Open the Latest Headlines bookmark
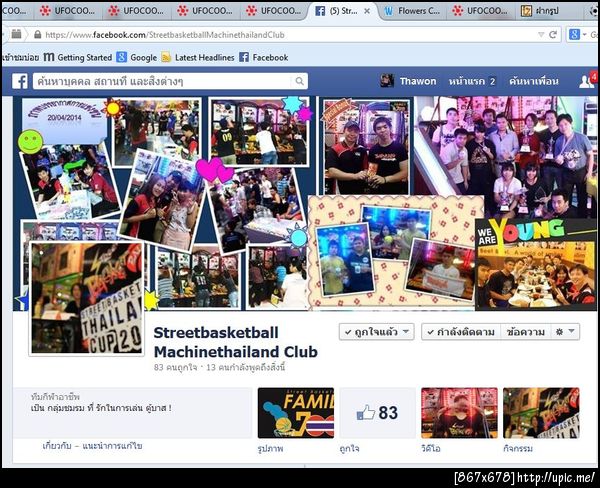This screenshot has height=488, width=600. [x=198, y=57]
